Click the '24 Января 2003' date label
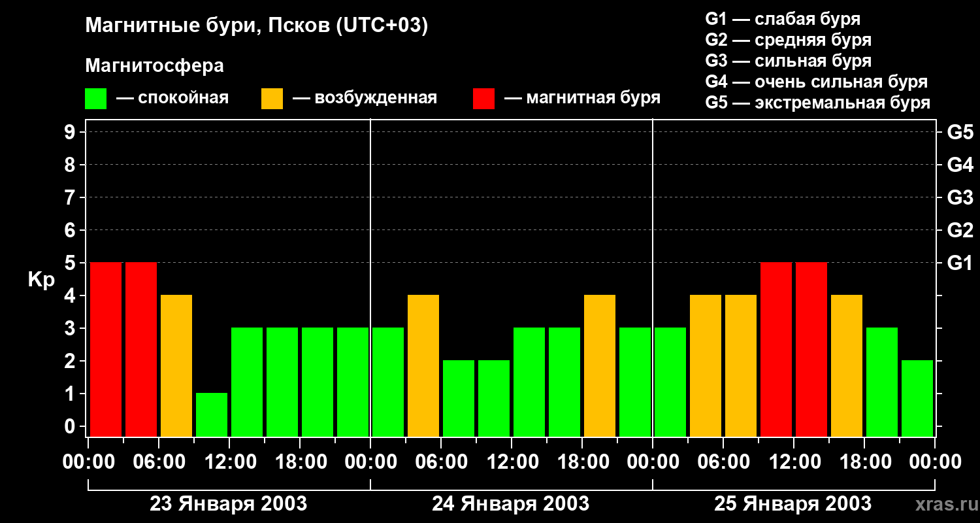 [x=511, y=504]
